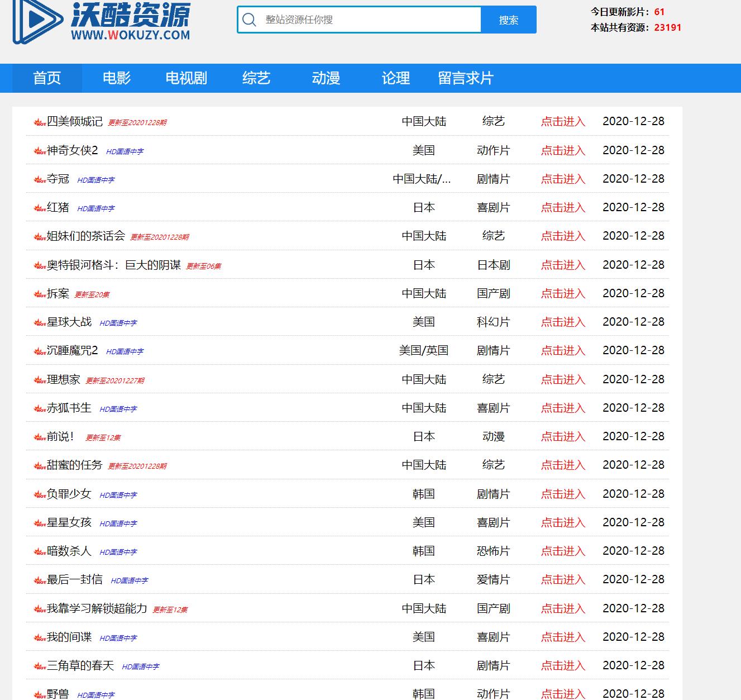Click the HOT icon beside 红猪
Image resolution: width=741 pixels, height=700 pixels.
[40, 208]
